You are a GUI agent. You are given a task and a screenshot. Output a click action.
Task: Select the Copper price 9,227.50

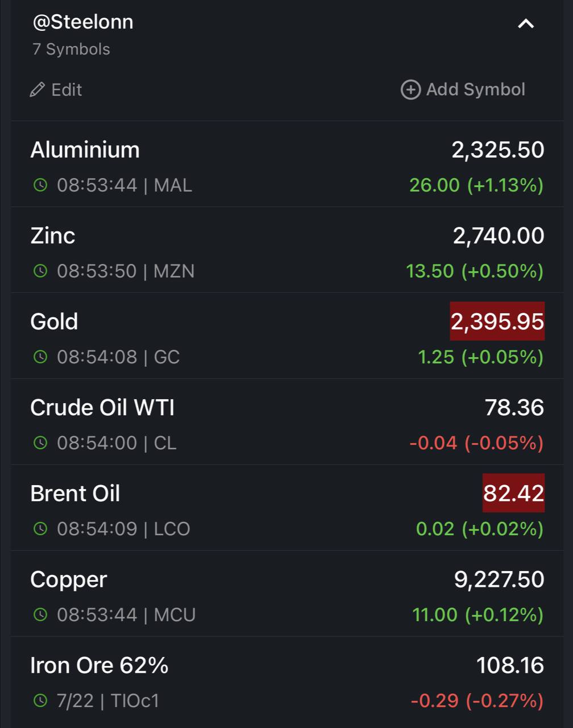(x=499, y=580)
